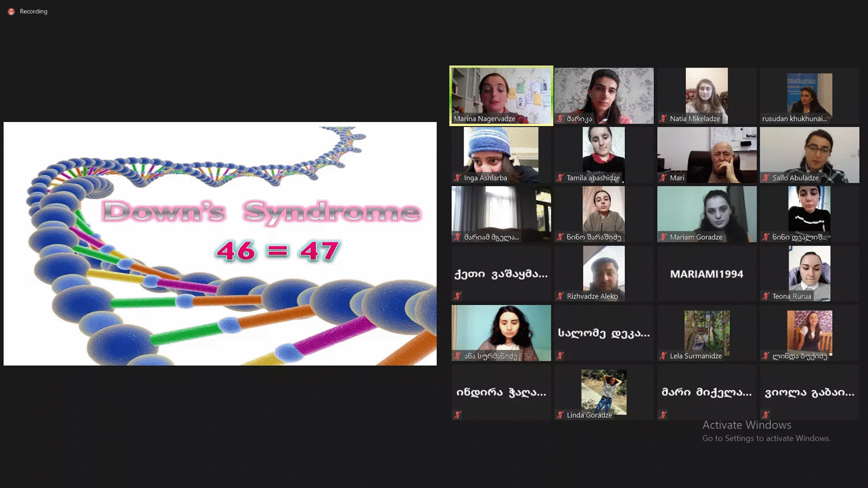Click Tamila abashidze's muted microphone icon
This screenshot has width=868, height=488.
click(x=560, y=178)
